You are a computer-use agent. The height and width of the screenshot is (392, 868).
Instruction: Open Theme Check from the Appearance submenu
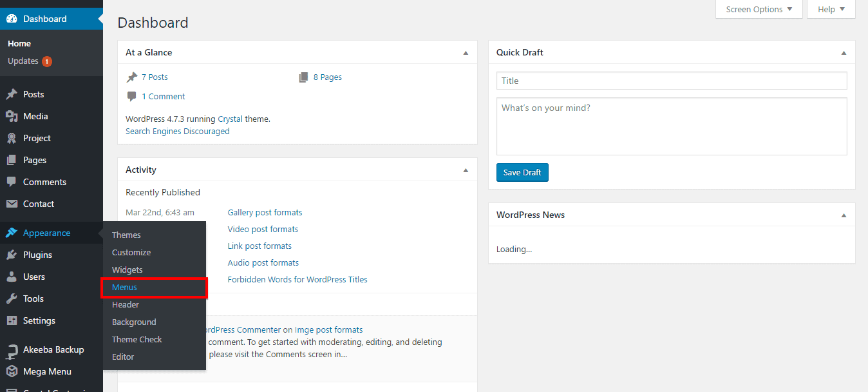click(137, 339)
